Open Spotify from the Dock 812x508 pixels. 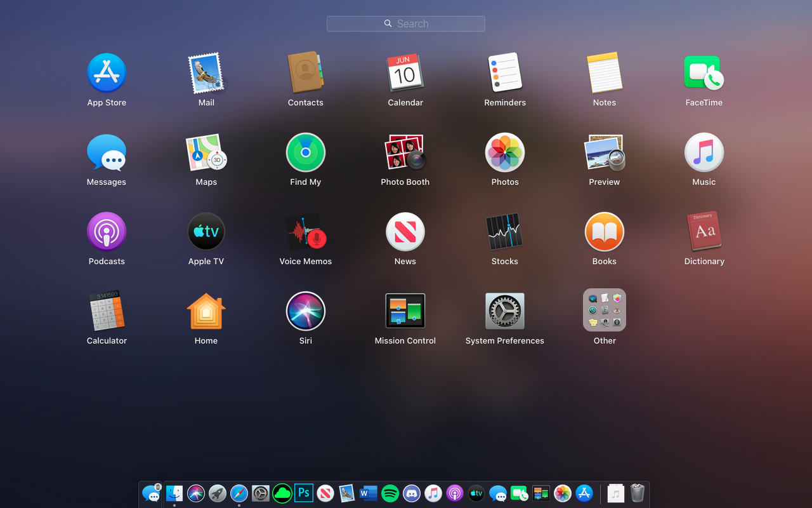(390, 493)
